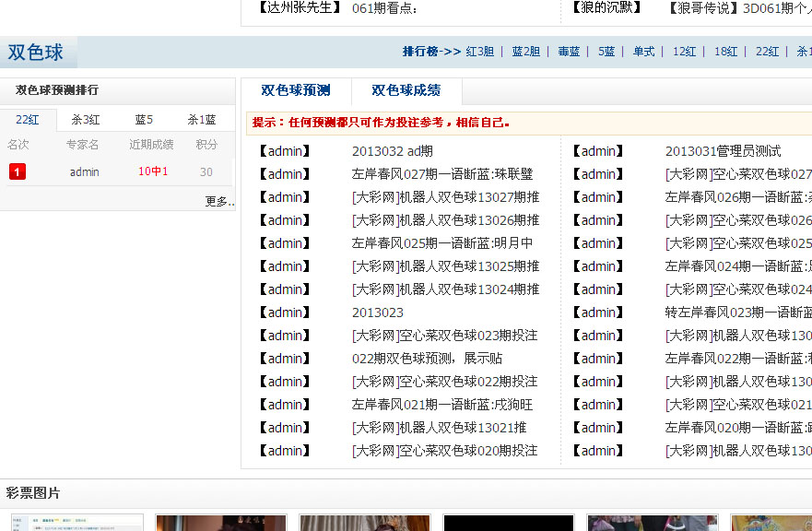Switch to the 双色球成绩 tab

click(406, 90)
